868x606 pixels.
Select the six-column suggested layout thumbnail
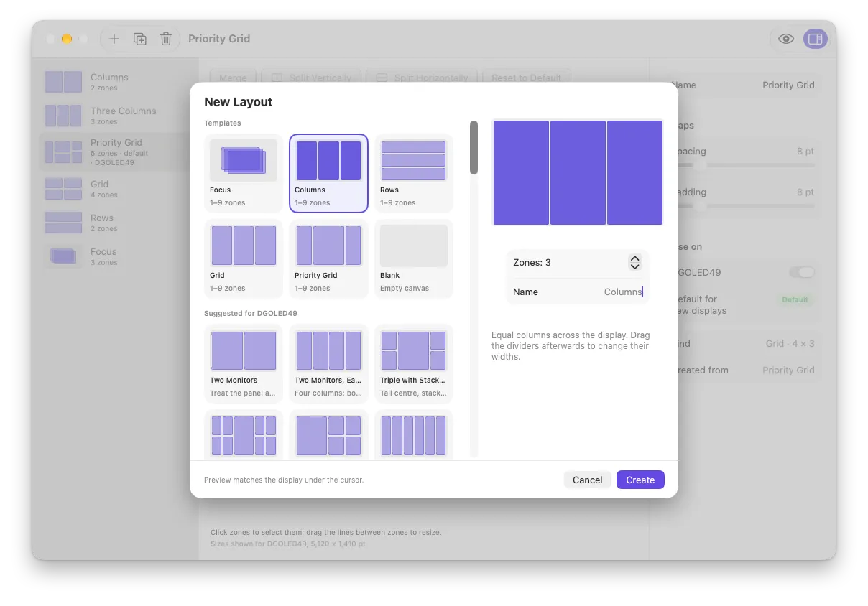[414, 435]
